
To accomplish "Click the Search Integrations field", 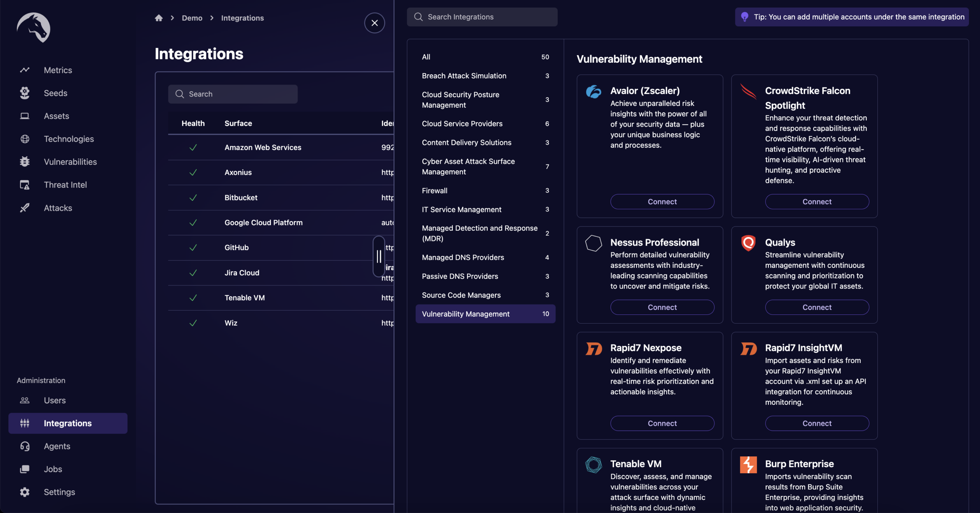I will [482, 17].
